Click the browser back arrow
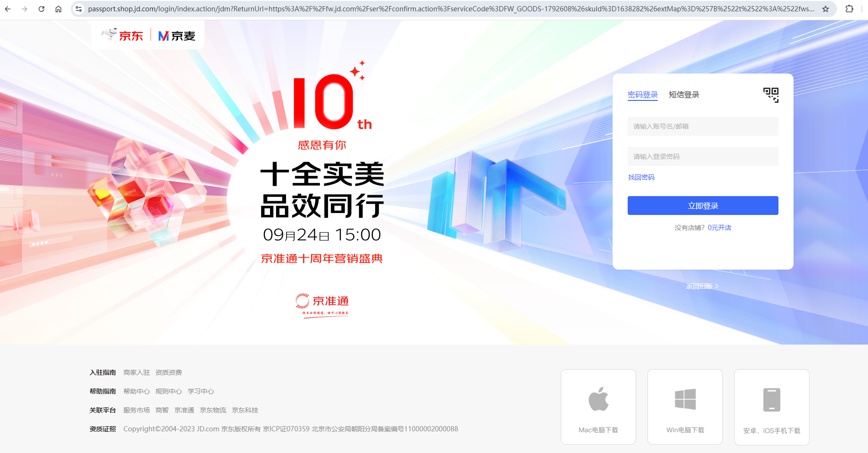 (8, 9)
